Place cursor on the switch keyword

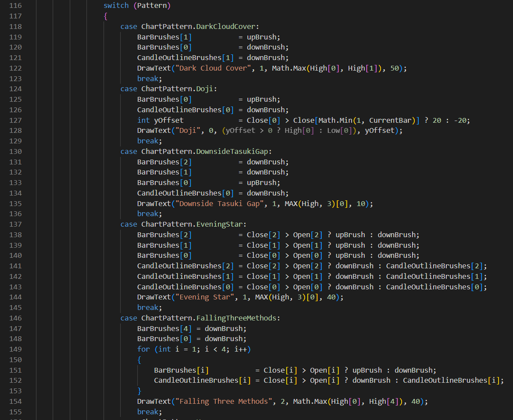pyautogui.click(x=116, y=6)
